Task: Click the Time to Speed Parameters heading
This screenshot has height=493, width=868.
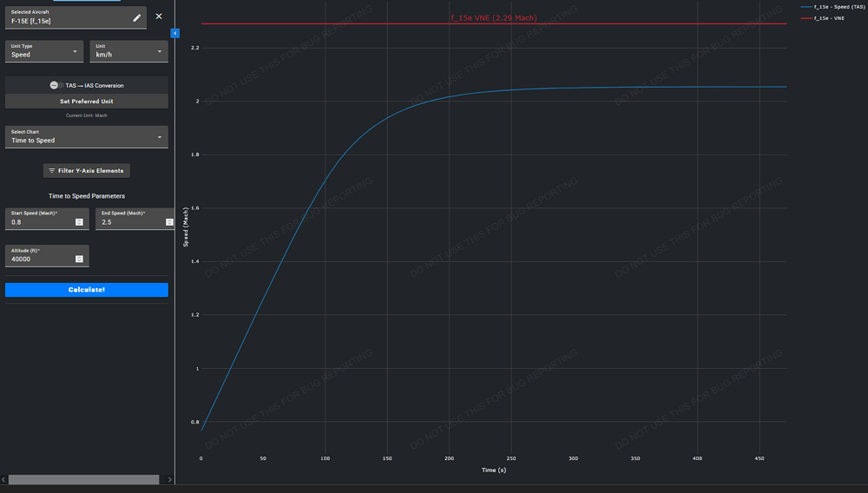Action: [86, 196]
